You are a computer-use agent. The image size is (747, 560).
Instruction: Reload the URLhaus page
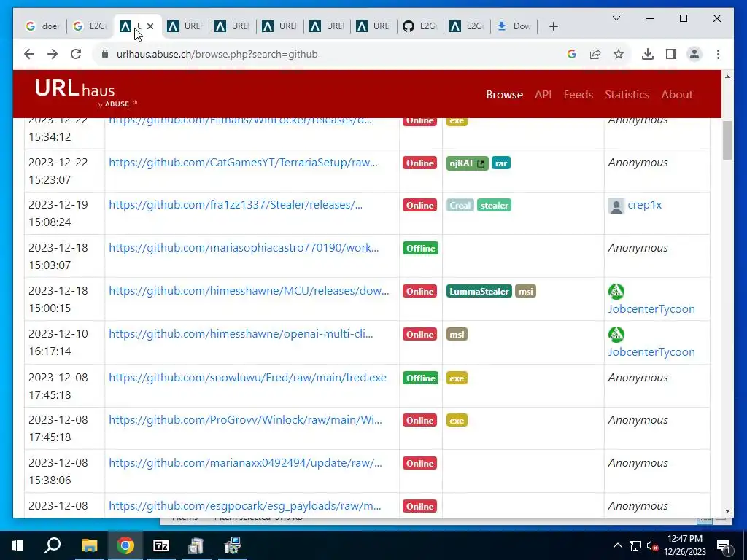[76, 54]
